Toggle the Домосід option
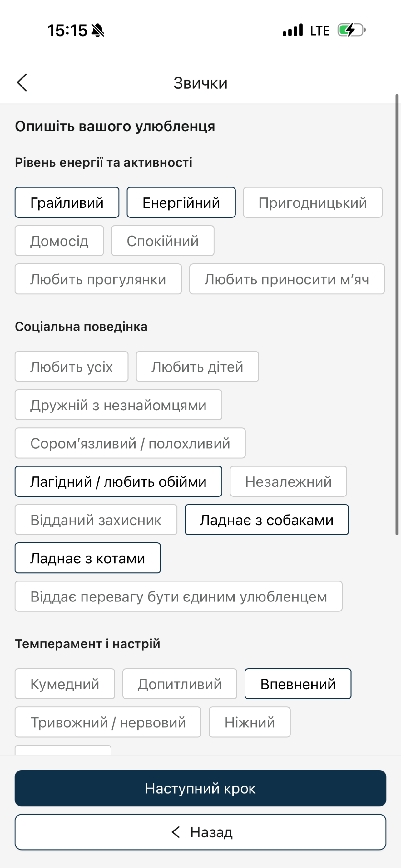The height and width of the screenshot is (868, 401). pyautogui.click(x=59, y=241)
